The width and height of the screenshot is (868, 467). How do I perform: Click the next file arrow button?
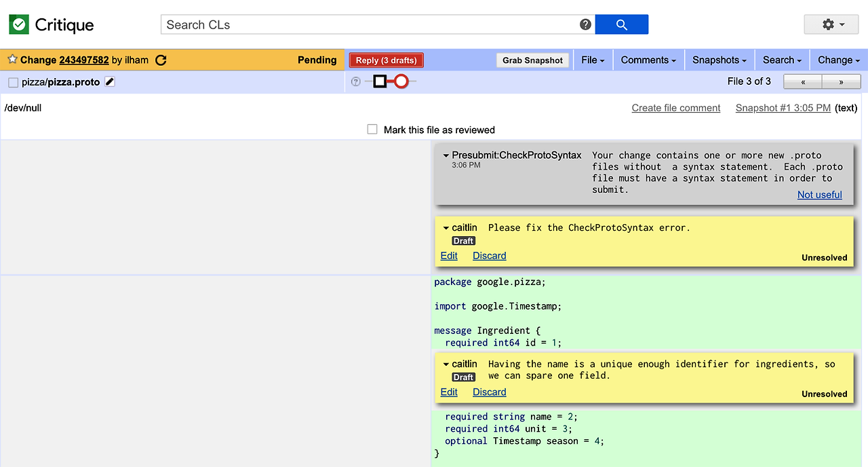840,81
